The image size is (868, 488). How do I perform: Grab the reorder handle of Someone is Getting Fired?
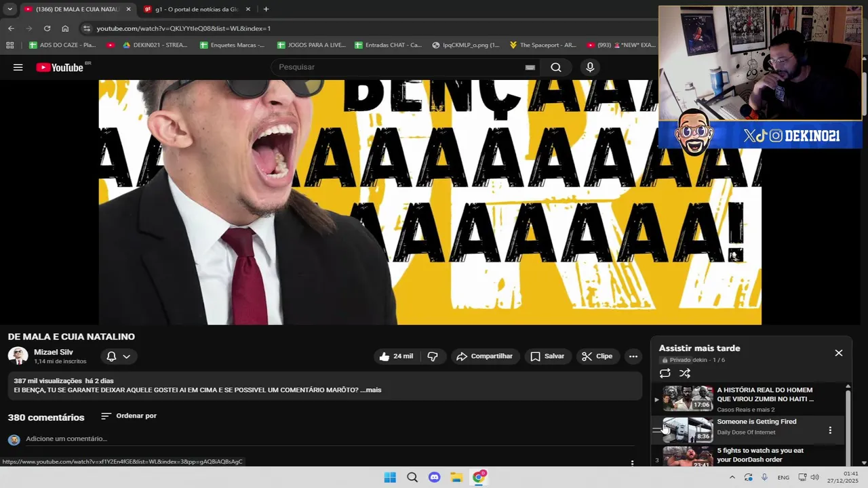tap(656, 430)
